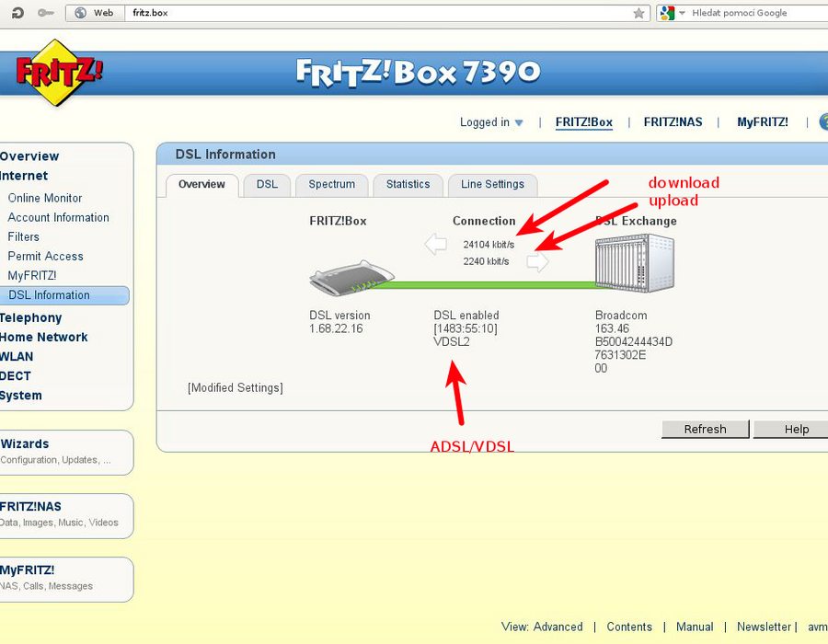Select MyFRITZ! under Internet in sidebar
This screenshot has height=644, width=828.
coord(31,276)
